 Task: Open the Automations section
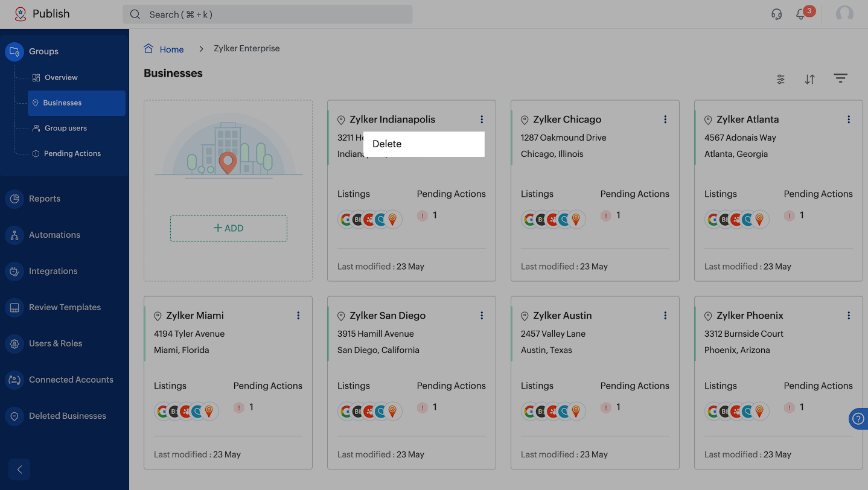(54, 235)
